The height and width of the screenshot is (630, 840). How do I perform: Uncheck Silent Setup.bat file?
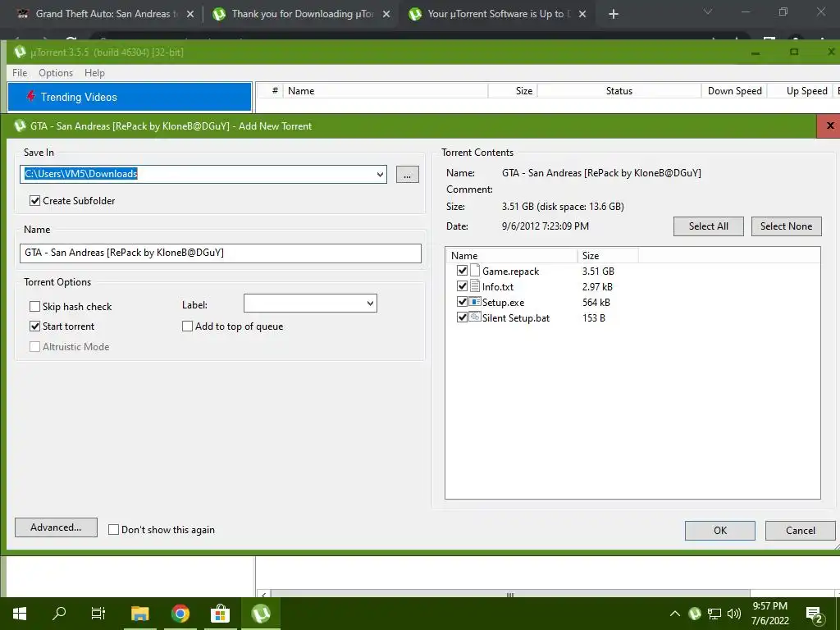point(462,317)
